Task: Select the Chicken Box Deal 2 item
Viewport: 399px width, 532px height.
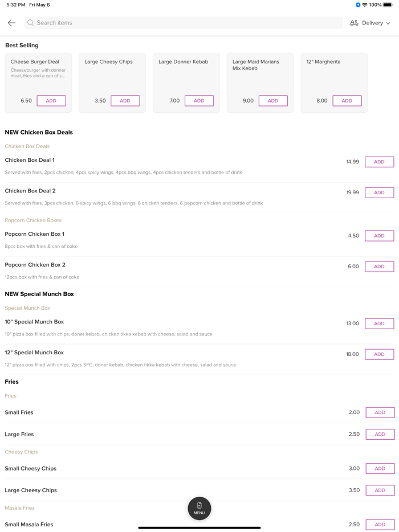Action: pos(30,191)
